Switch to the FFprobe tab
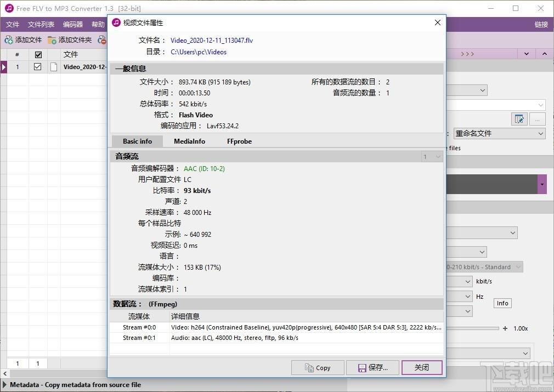This screenshot has width=554, height=392. tap(239, 141)
